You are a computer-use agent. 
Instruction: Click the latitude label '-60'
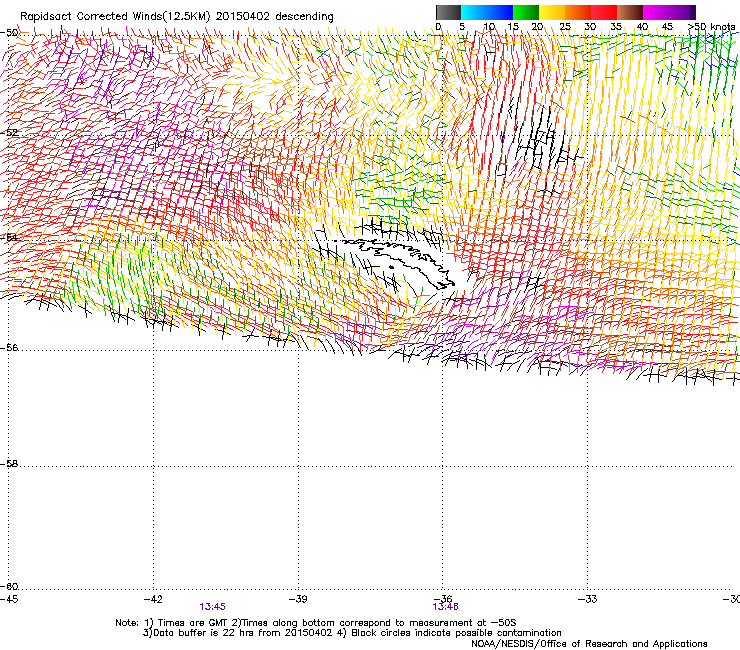(x=9, y=587)
